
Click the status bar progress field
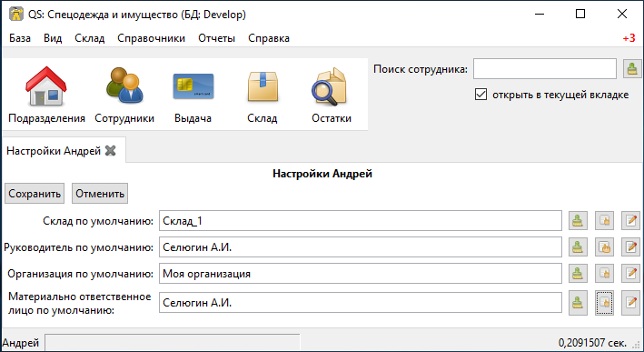click(173, 343)
